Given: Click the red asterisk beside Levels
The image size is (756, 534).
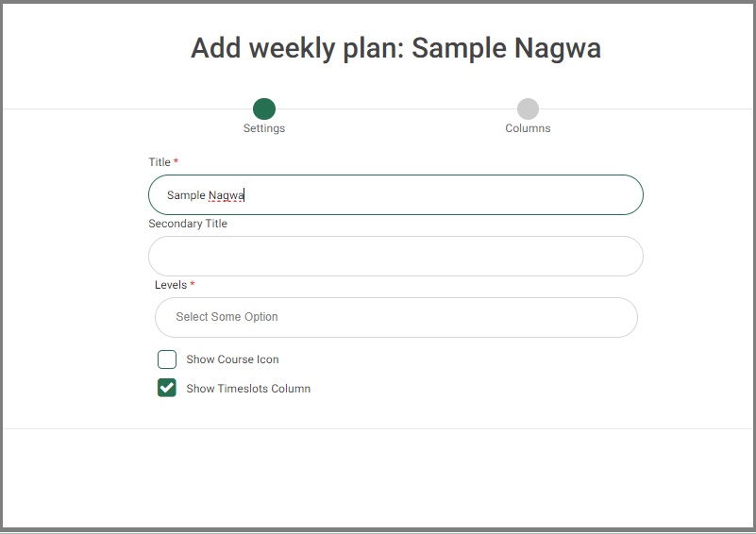Looking at the screenshot, I should click(x=193, y=284).
